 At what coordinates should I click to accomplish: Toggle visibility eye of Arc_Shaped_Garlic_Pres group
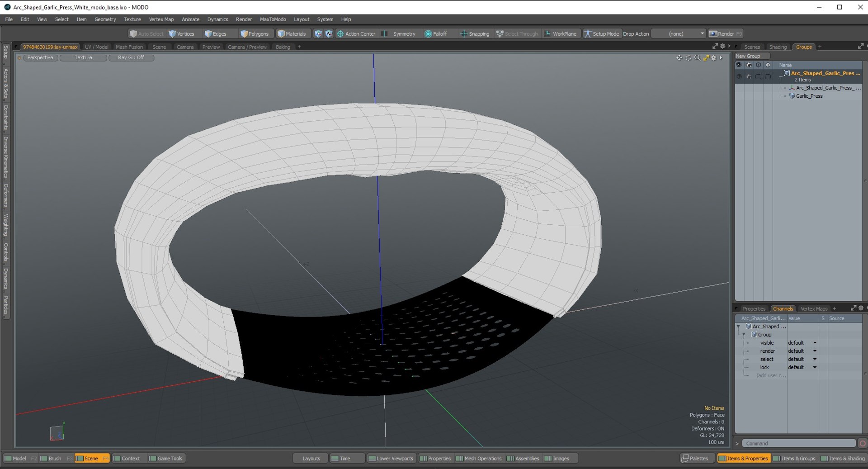point(739,76)
